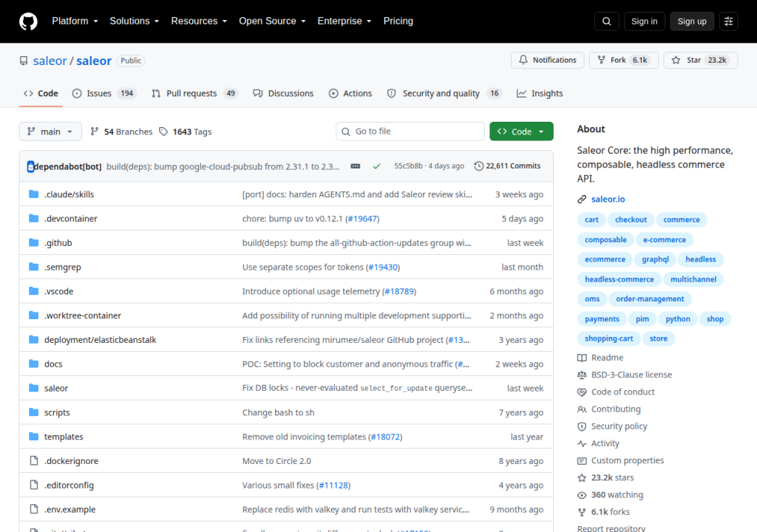The width and height of the screenshot is (757, 532).
Task: Click commit message 'Change bash to sh'
Action: (x=278, y=413)
